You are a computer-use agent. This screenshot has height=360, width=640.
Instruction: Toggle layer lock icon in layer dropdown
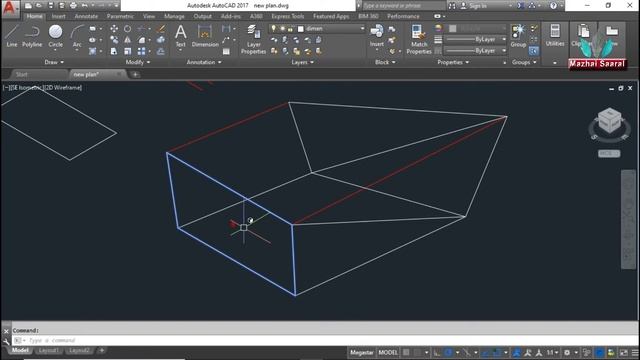click(x=290, y=29)
